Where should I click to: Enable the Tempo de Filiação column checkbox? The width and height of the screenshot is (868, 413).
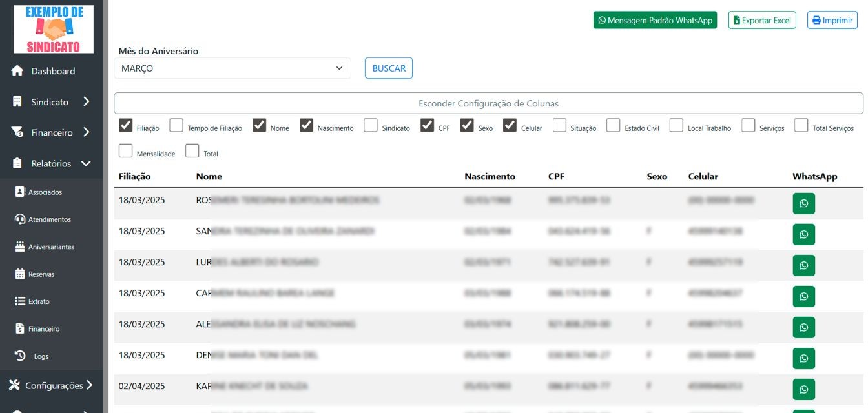click(x=176, y=125)
